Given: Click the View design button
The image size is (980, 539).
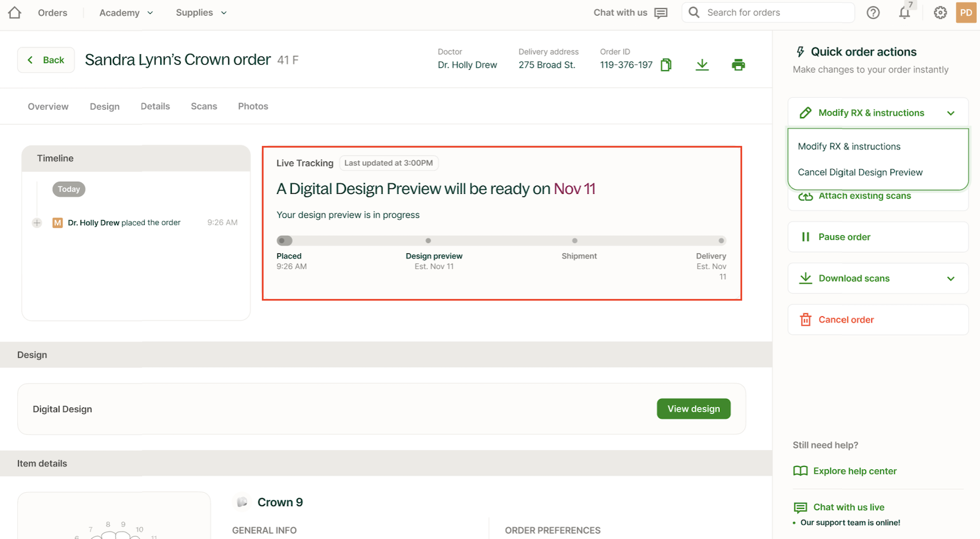Looking at the screenshot, I should [694, 409].
